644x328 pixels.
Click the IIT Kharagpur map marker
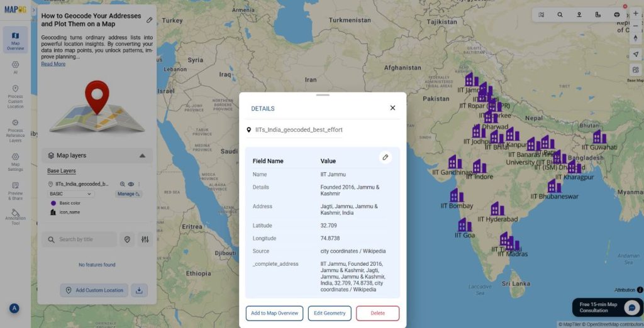tap(574, 167)
